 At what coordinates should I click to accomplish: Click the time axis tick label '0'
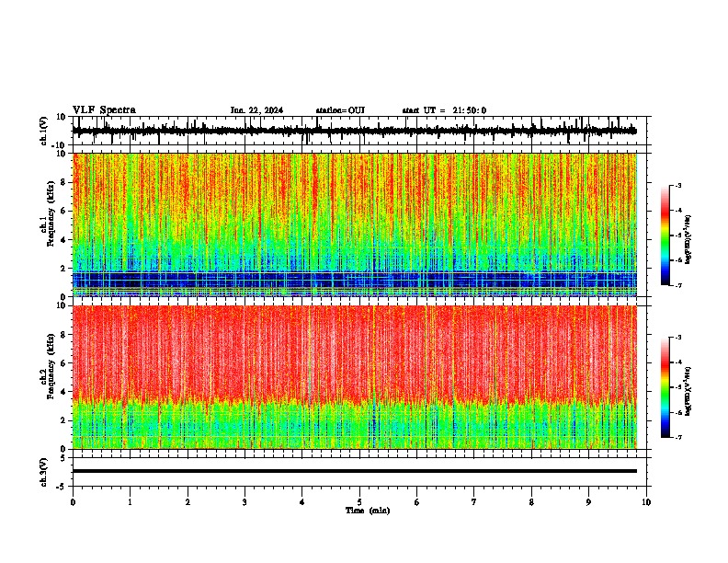tap(73, 502)
